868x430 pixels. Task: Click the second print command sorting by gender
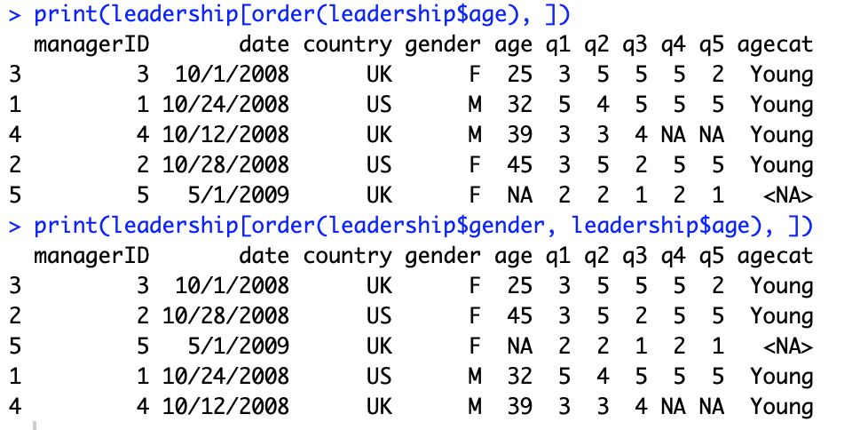[423, 226]
